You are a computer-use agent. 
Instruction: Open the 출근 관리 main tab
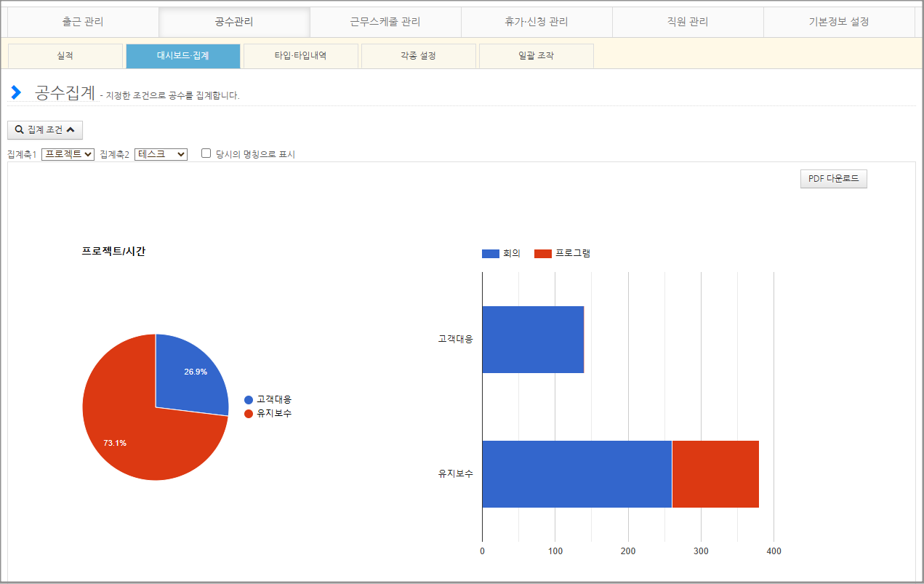click(83, 22)
